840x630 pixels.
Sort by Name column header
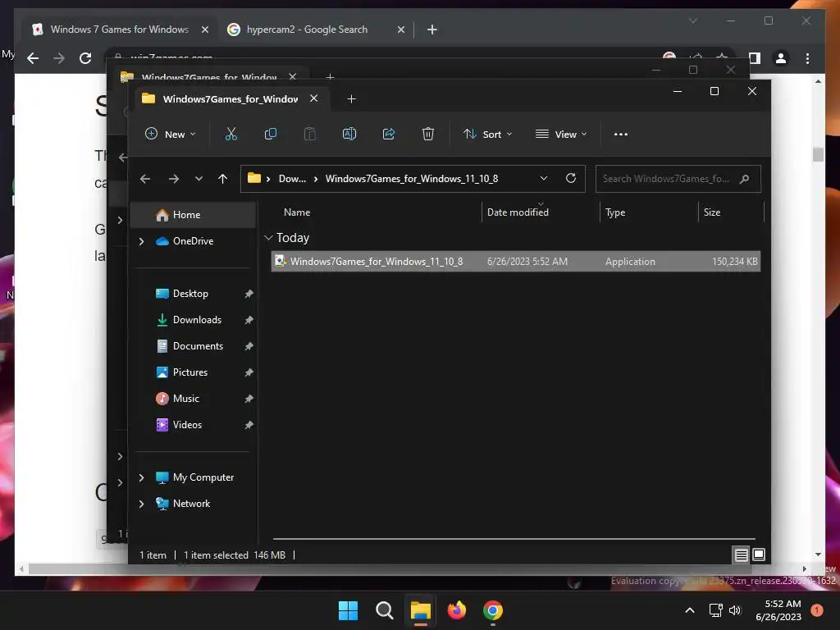tap(297, 212)
